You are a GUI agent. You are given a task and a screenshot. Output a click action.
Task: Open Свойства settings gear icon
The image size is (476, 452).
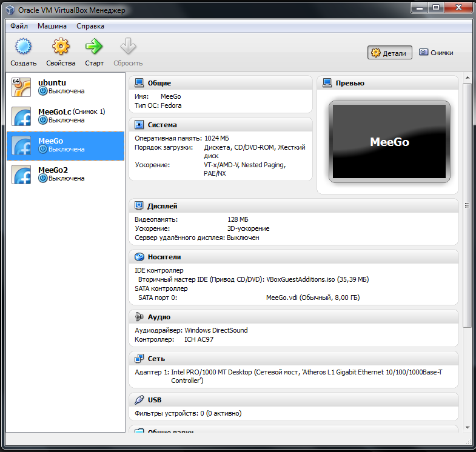click(x=61, y=47)
